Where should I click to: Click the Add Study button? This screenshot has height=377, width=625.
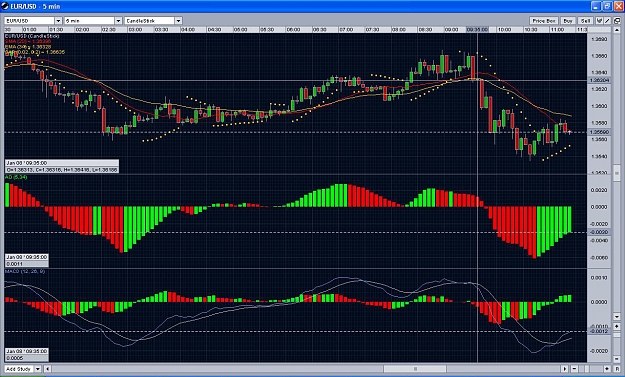19,369
